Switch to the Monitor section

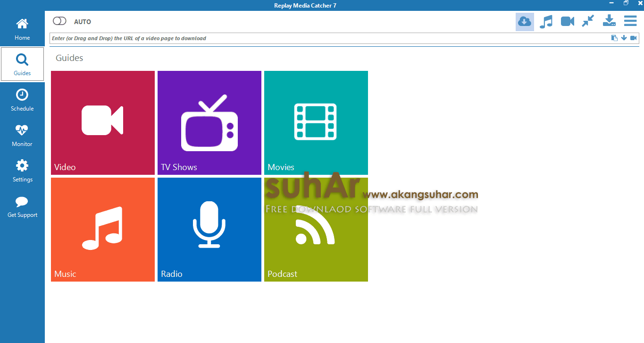click(22, 136)
